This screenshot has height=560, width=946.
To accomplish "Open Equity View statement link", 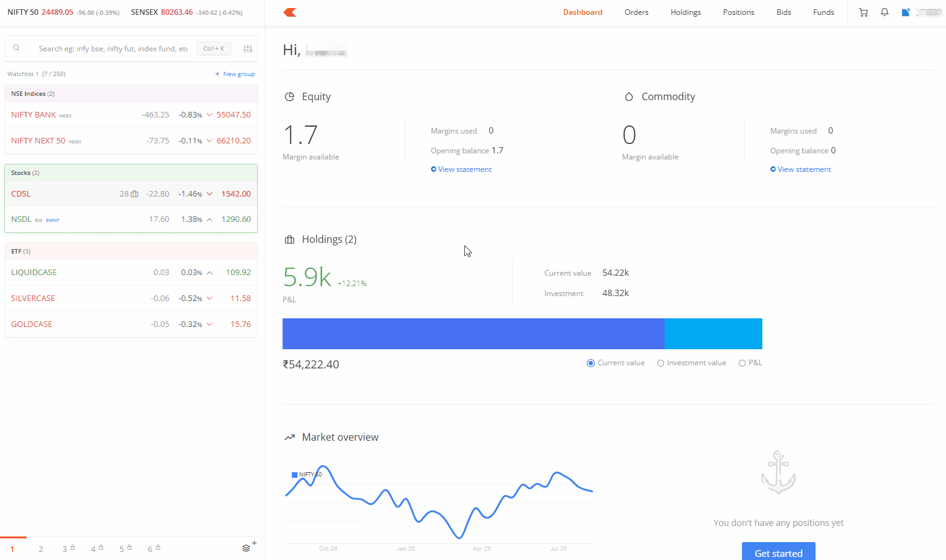I will 464,169.
